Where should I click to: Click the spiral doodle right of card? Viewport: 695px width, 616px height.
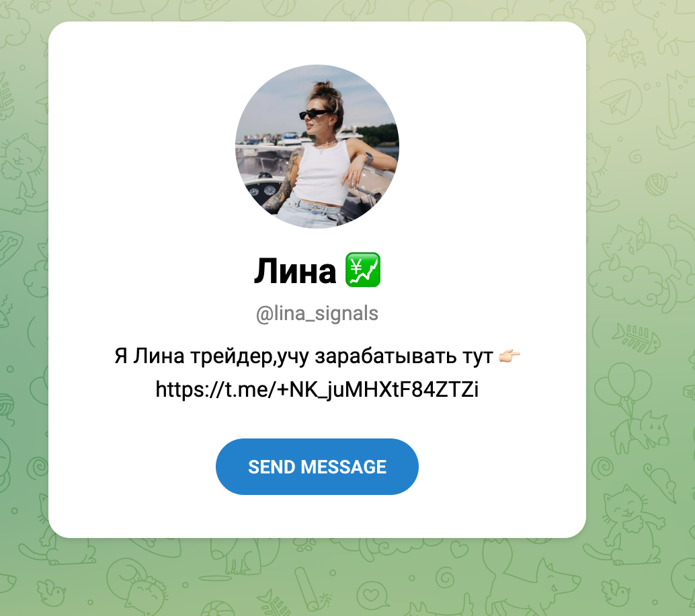(602, 467)
